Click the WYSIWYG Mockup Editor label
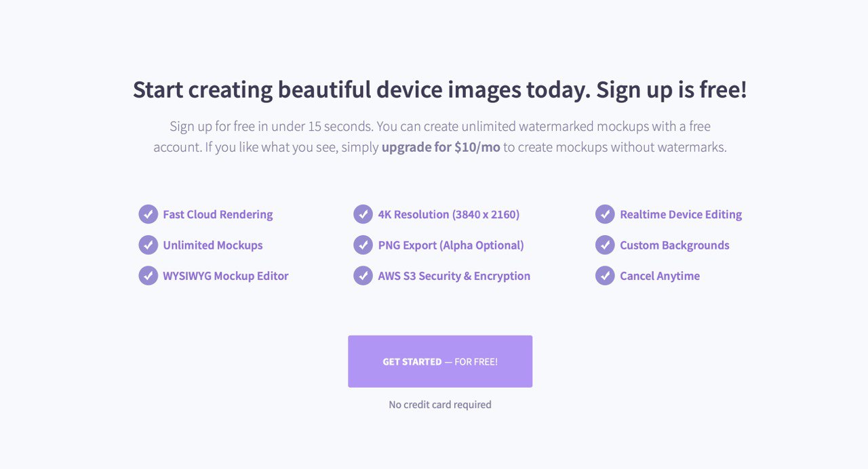The width and height of the screenshot is (868, 469). pos(225,276)
